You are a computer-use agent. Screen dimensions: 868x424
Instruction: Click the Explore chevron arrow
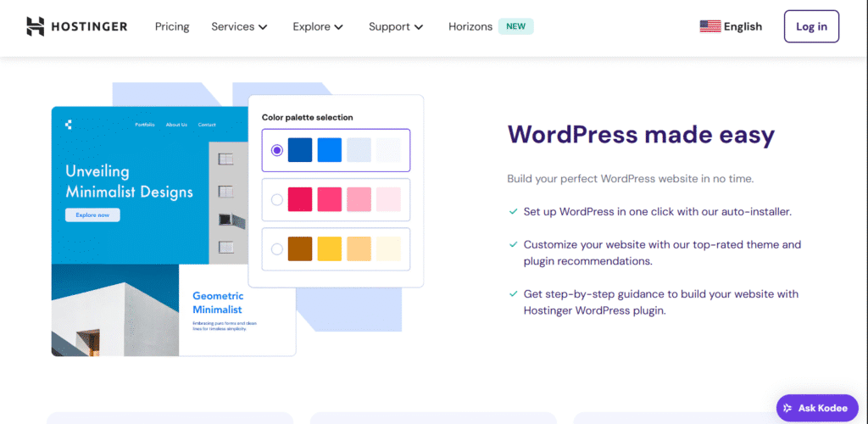[x=339, y=27]
